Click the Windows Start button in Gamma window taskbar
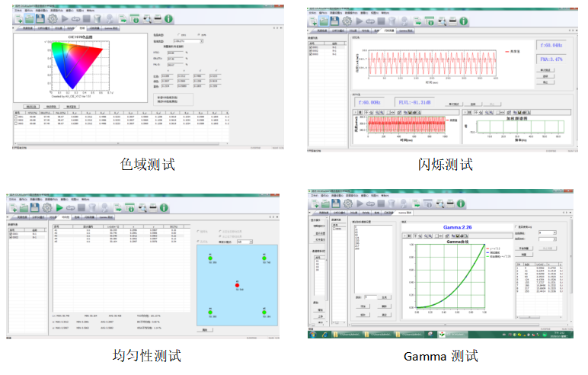This screenshot has width=588, height=375. pos(312,335)
